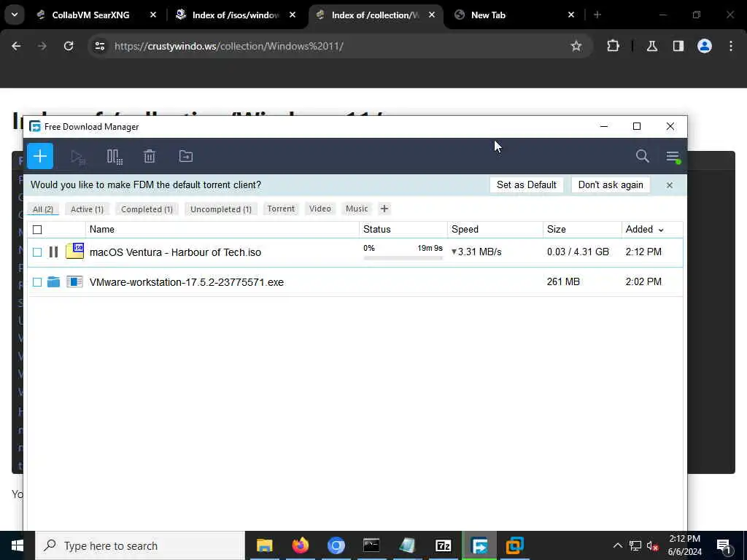The height and width of the screenshot is (560, 747).
Task: Toggle the browser side panel
Action: 678,46
